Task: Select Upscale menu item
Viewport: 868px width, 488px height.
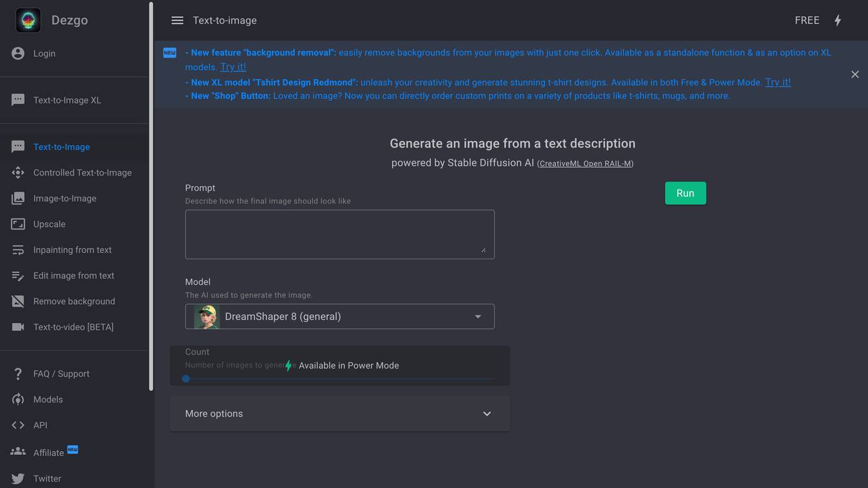Action: coord(49,224)
